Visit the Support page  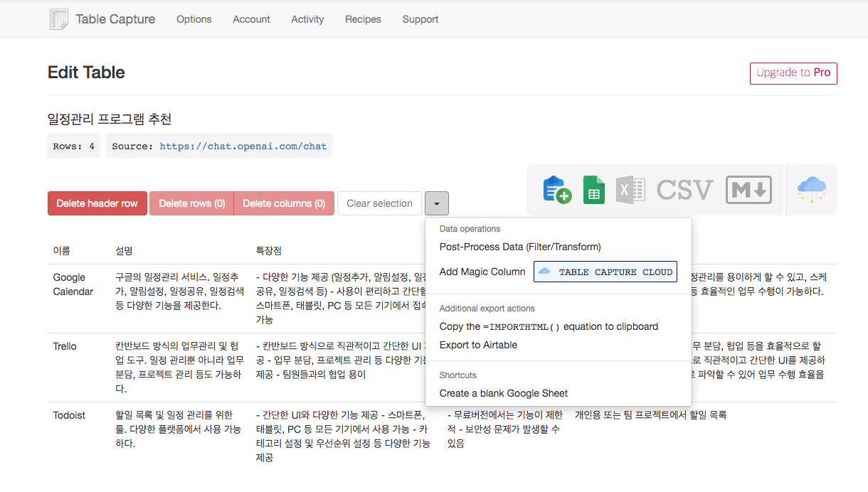420,19
